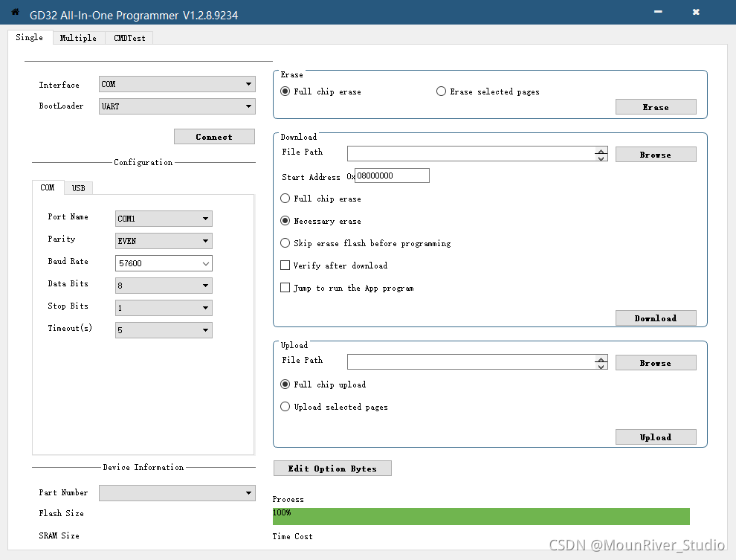Click the Time Cost label
The height and width of the screenshot is (560, 736).
292,536
